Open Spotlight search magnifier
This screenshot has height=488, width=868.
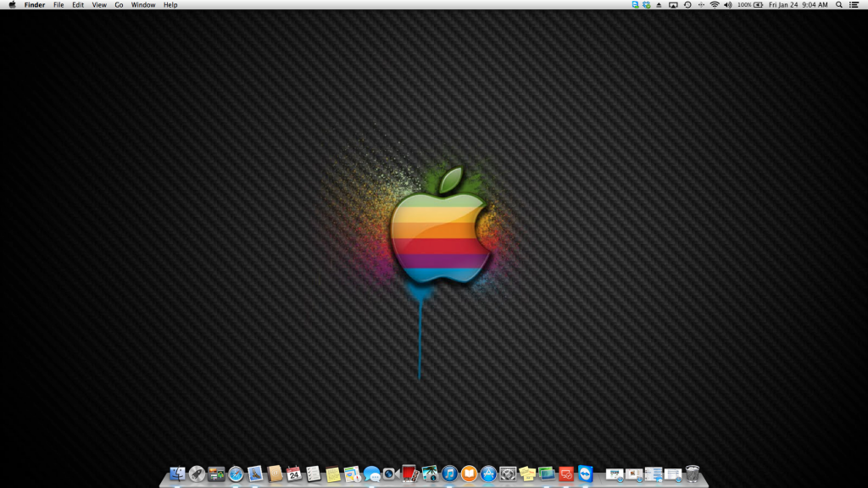(x=839, y=4)
